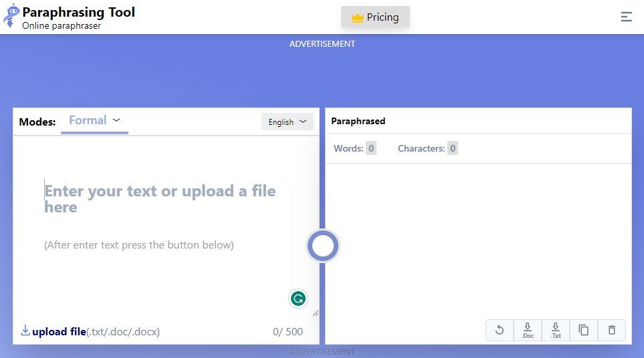Copy the paraphrased text icon
Screen dimensions: 644x358
point(583,330)
